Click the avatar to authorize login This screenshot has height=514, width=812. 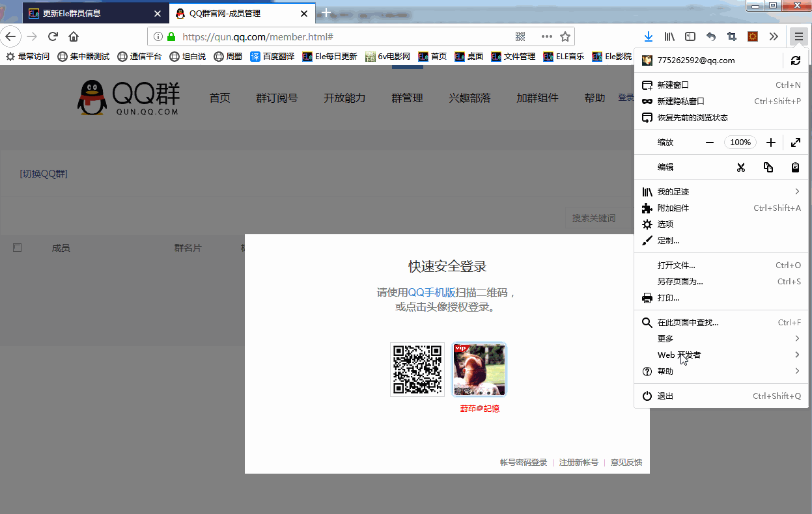pos(479,370)
